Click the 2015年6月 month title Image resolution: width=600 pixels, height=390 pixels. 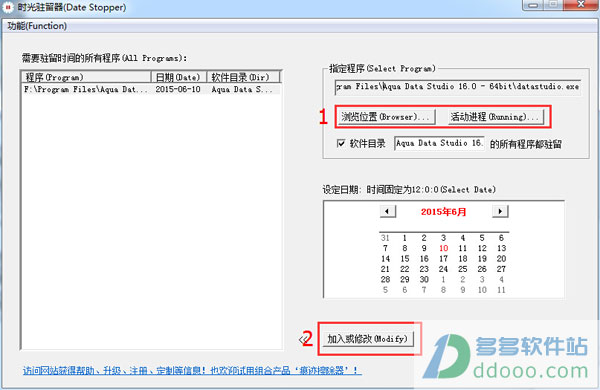pos(443,212)
